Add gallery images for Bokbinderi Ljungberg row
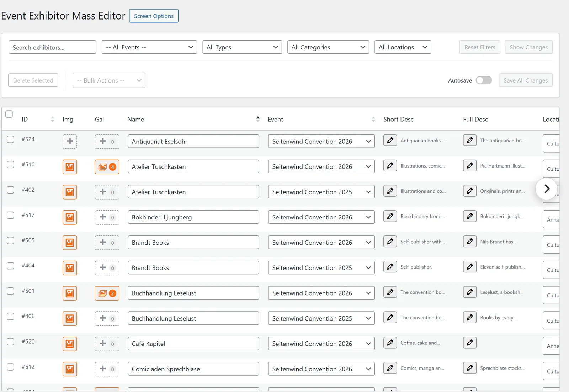Viewport: 569px width, 392px height. click(107, 217)
